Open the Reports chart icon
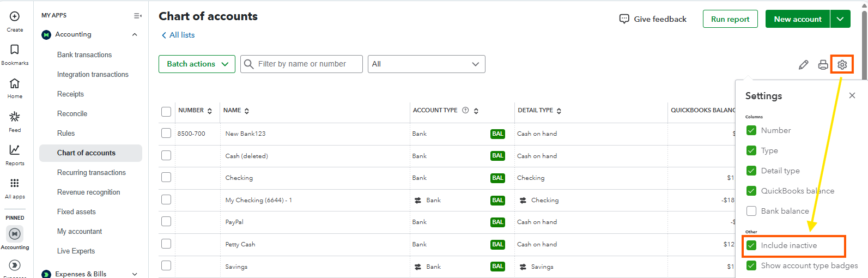This screenshot has width=868, height=278. [15, 150]
